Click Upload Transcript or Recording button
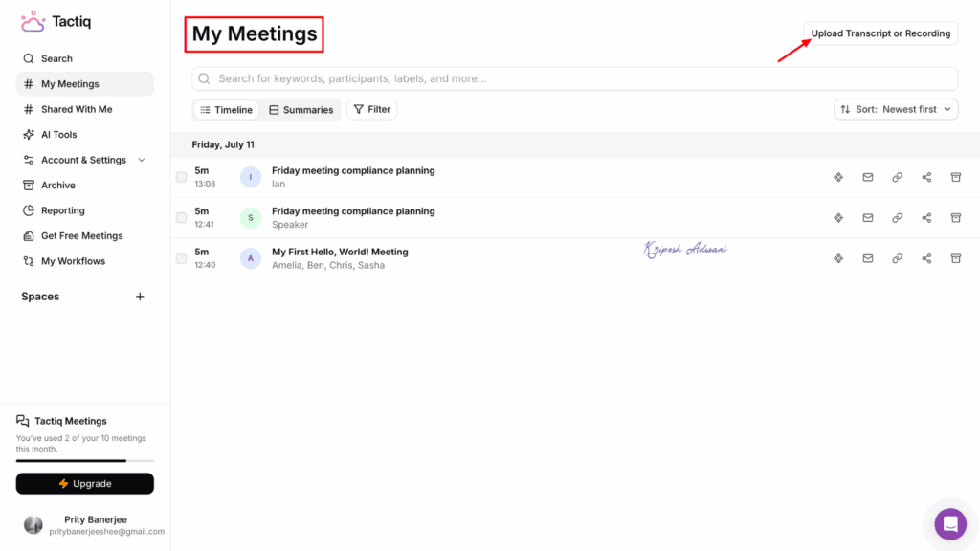980x551 pixels. pos(880,33)
